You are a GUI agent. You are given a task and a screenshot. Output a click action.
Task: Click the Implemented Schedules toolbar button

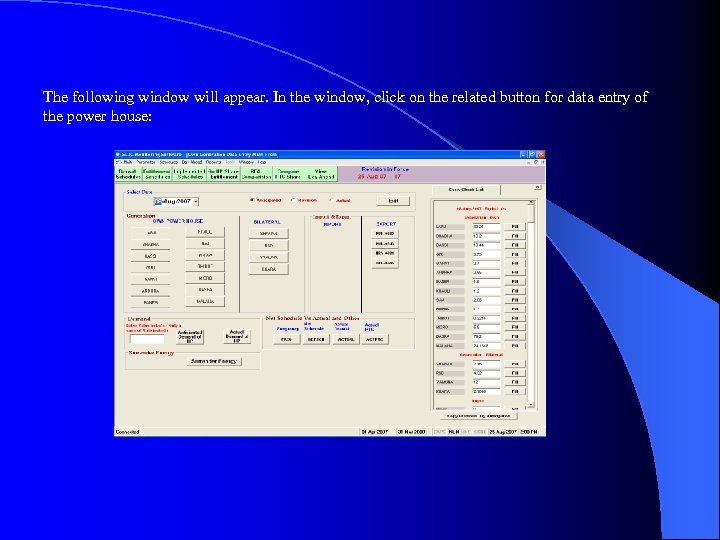[x=190, y=174]
